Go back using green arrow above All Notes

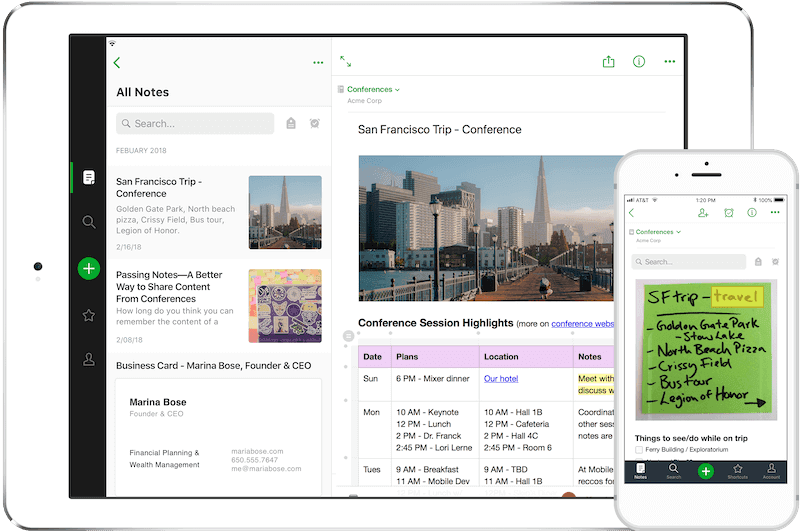117,62
